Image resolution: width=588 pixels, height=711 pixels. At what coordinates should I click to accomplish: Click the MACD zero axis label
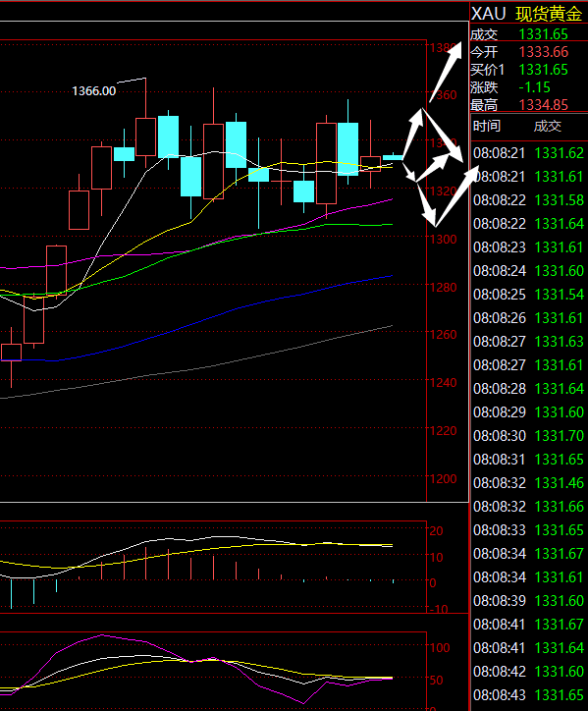coord(433,582)
